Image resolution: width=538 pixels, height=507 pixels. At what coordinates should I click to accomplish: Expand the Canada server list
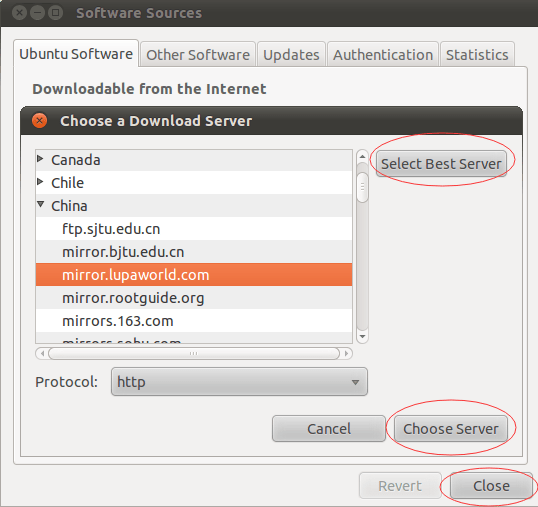point(40,158)
